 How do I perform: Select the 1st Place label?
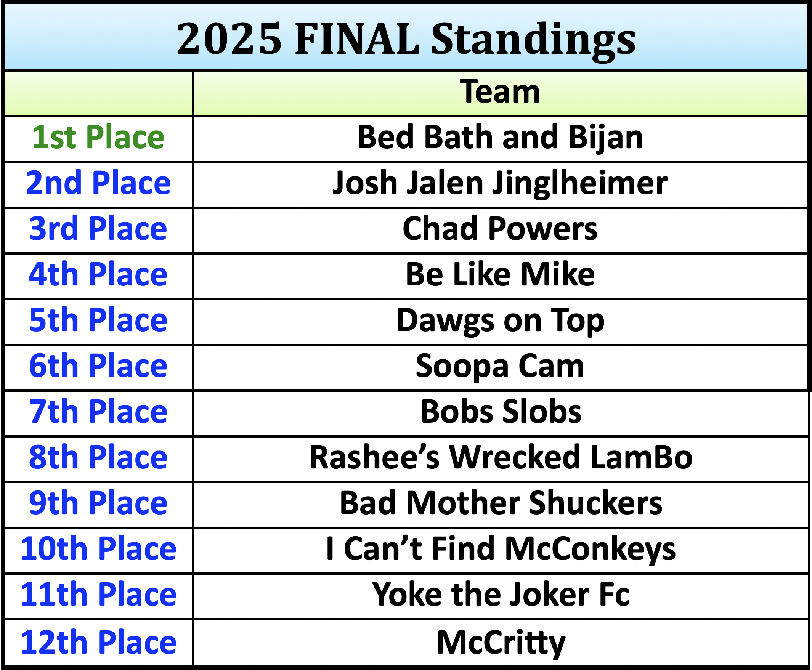click(98, 138)
